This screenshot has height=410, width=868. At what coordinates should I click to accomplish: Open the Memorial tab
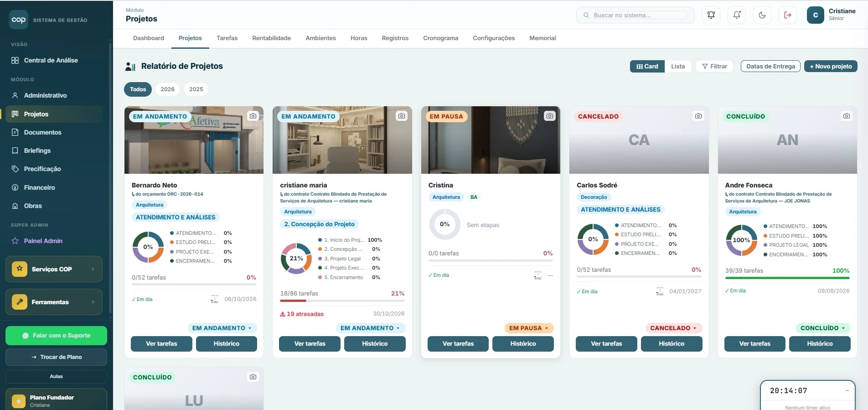[x=542, y=38]
